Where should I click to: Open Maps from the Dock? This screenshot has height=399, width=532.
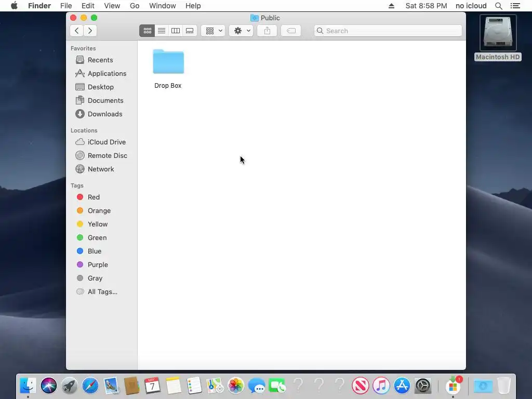click(215, 386)
